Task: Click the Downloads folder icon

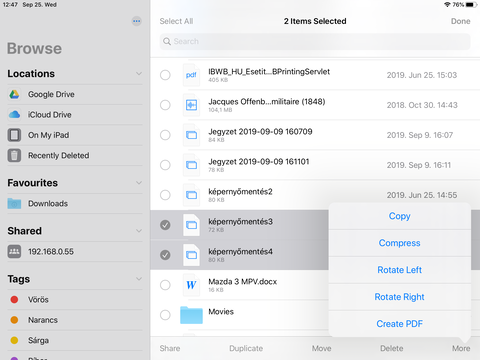Action: [x=14, y=203]
